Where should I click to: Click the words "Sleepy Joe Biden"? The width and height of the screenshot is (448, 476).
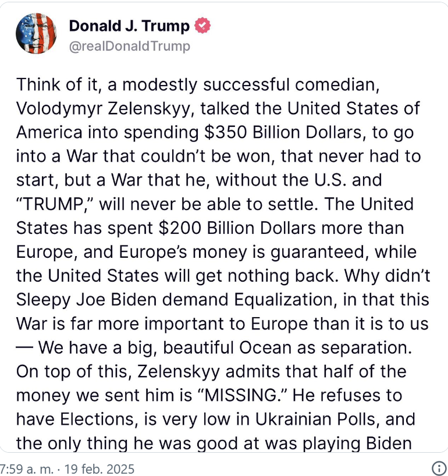pos(86,300)
